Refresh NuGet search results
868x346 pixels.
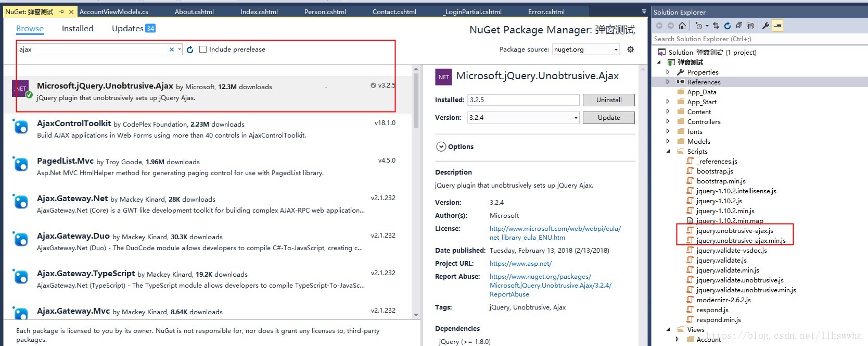click(190, 50)
